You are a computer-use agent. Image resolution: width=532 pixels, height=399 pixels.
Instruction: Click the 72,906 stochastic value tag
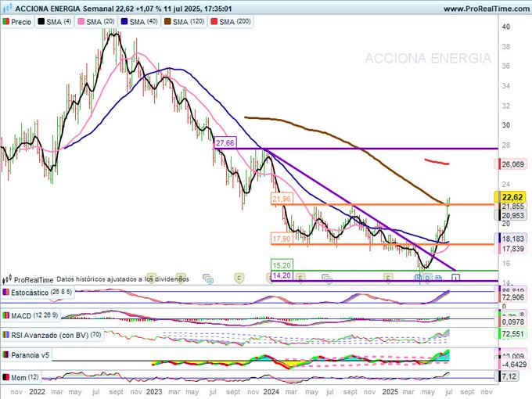pyautogui.click(x=512, y=297)
